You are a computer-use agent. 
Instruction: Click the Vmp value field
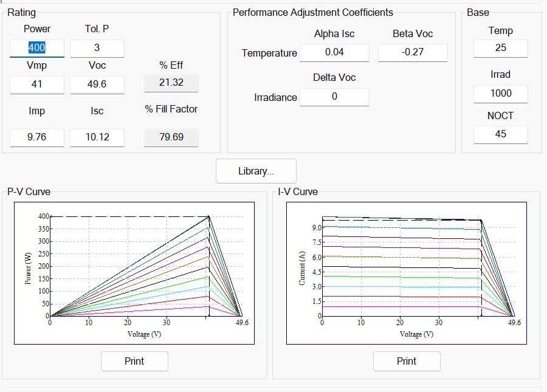tap(36, 84)
